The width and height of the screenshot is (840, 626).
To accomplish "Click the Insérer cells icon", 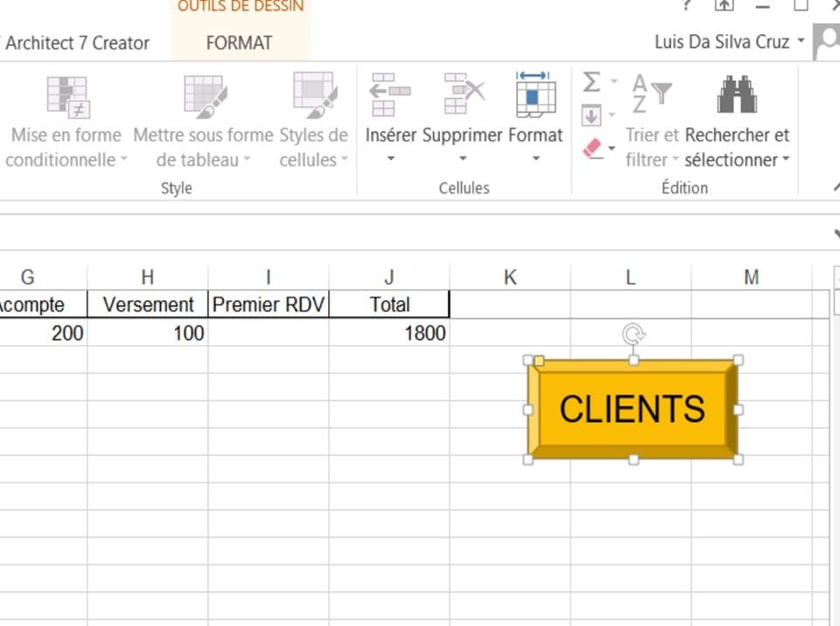I will coord(390,95).
